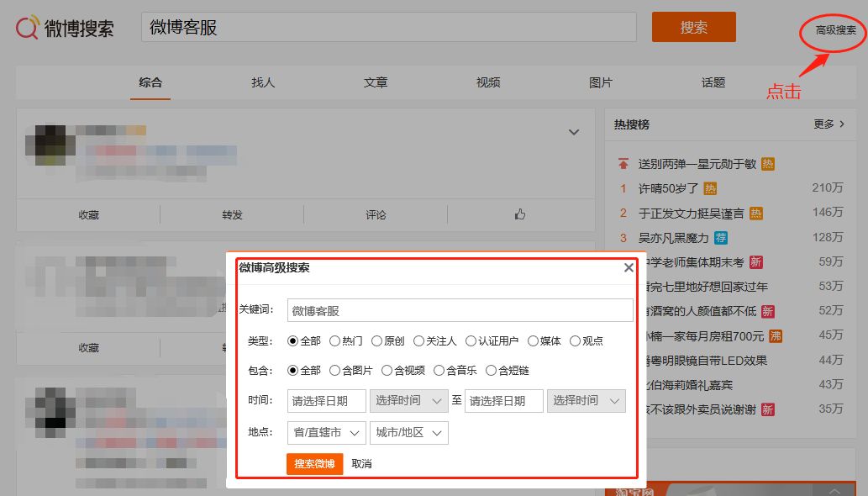Open 更多 in the 热搜榜 panel
868x496 pixels.
(x=829, y=124)
